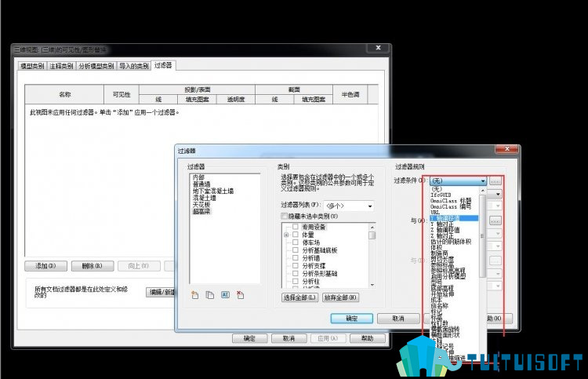This screenshot has height=379, width=588.
Task: Click the ellipsis button beside first 与 row
Action: (495, 221)
